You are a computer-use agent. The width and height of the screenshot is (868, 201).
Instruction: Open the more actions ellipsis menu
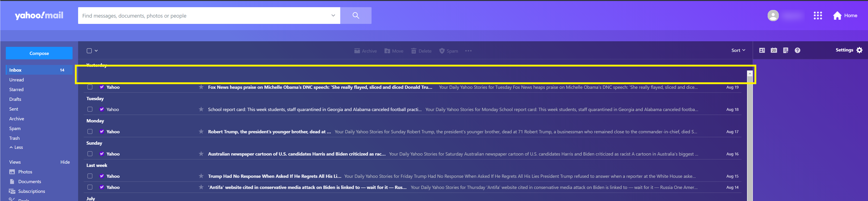468,51
